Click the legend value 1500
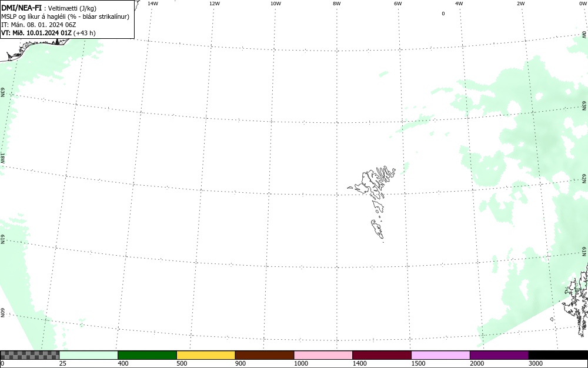Viewport: 588px width, 368px height. point(418,363)
